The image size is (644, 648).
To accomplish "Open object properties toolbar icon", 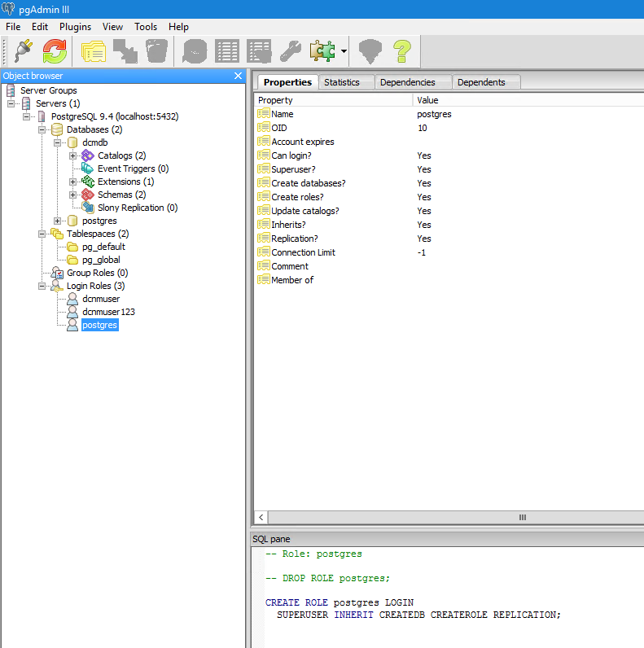I will click(94, 50).
